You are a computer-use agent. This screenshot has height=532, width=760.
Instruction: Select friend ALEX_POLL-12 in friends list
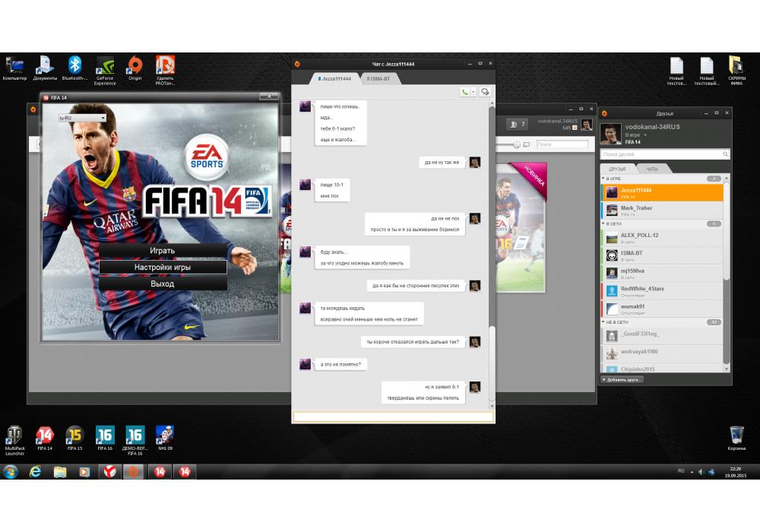(x=662, y=237)
